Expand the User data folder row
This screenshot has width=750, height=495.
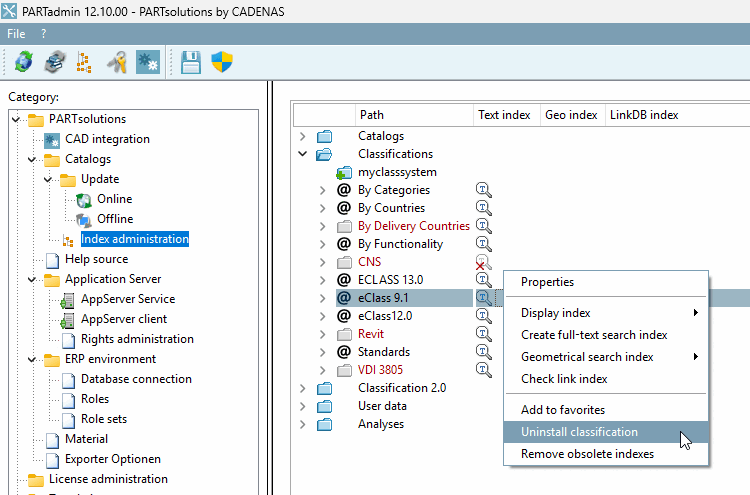click(303, 406)
